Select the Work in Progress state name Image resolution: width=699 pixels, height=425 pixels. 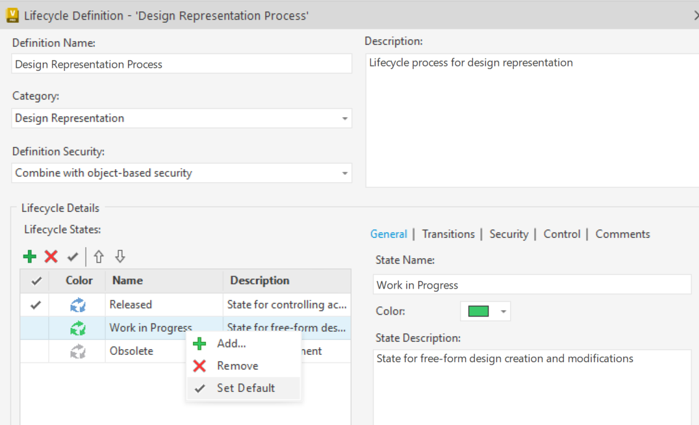point(151,328)
